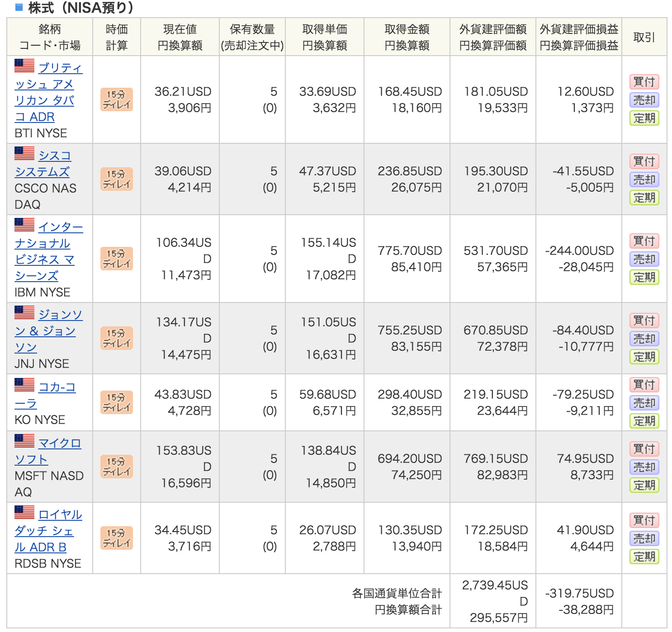The height and width of the screenshot is (632, 672).
Task: Open the シスコ システムズ stock link
Action: [x=43, y=164]
